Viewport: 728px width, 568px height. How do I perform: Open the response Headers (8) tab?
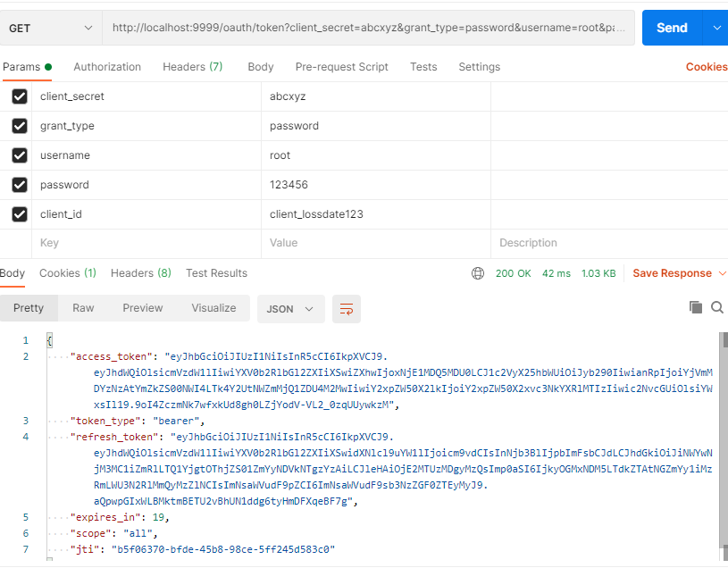click(x=140, y=273)
